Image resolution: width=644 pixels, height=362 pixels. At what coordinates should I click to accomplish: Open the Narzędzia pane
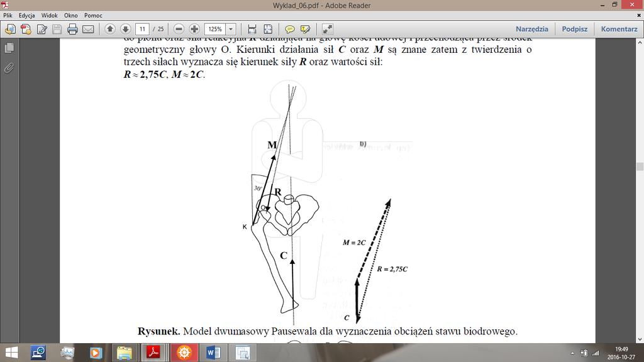click(x=532, y=29)
